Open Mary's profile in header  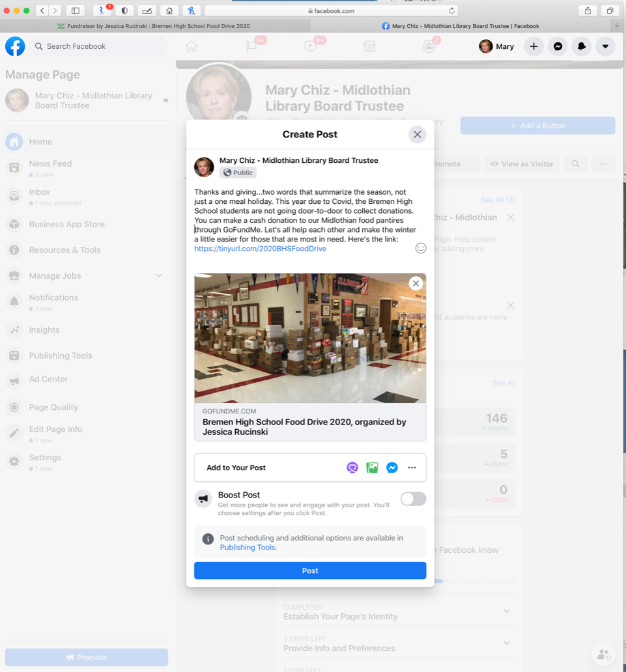[x=497, y=46]
